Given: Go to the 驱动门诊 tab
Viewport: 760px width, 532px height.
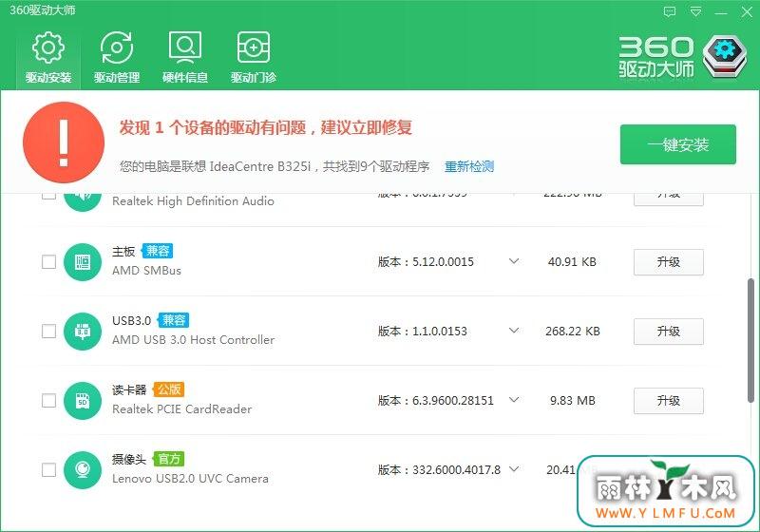Looking at the screenshot, I should click(254, 58).
